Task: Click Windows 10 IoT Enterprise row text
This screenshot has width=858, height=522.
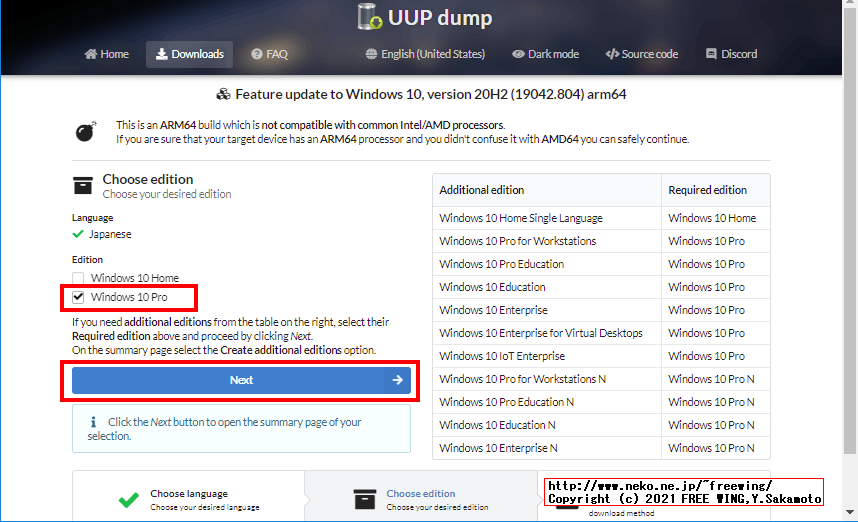Action: pos(502,356)
